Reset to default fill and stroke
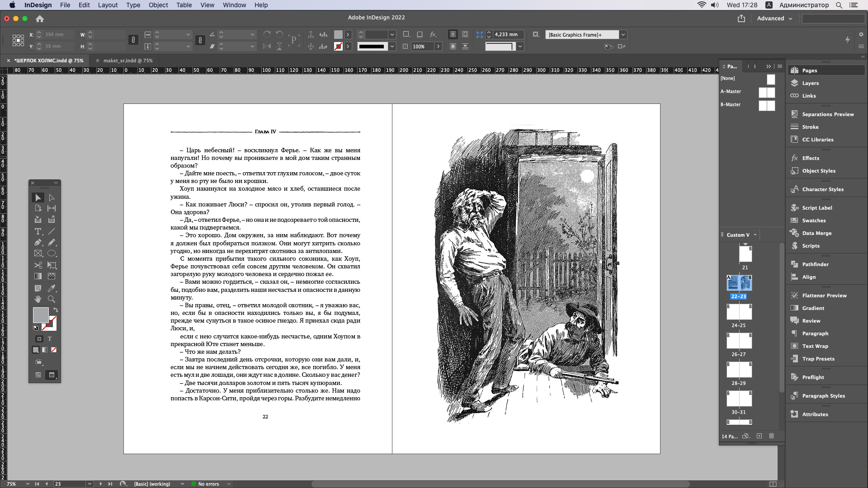This screenshot has height=488, width=868. click(36, 328)
